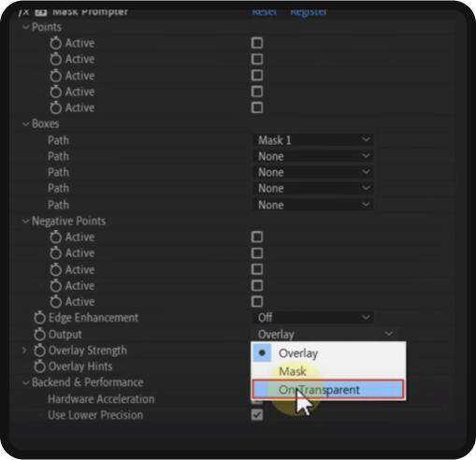The height and width of the screenshot is (460, 476).
Task: Click the last Points Active stopwatch icon
Action: point(56,108)
